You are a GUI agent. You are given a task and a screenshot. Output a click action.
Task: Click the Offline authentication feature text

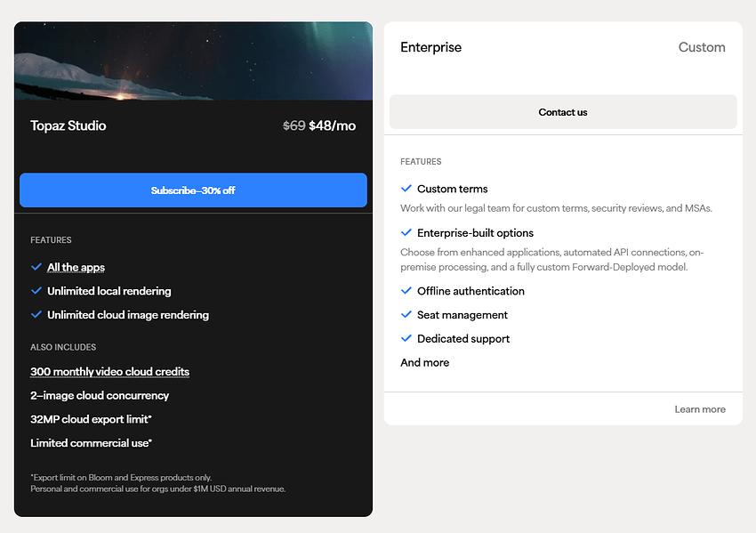click(470, 291)
